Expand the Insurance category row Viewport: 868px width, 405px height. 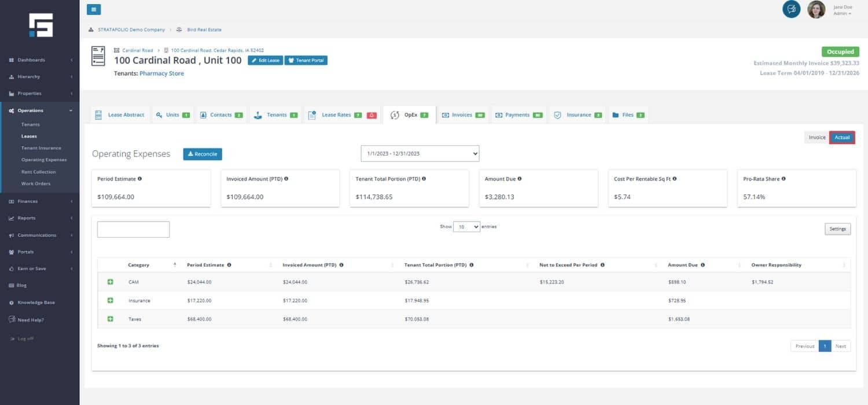[x=111, y=300]
